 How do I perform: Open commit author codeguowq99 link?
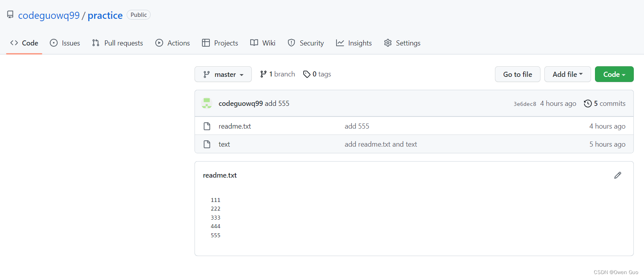(241, 104)
